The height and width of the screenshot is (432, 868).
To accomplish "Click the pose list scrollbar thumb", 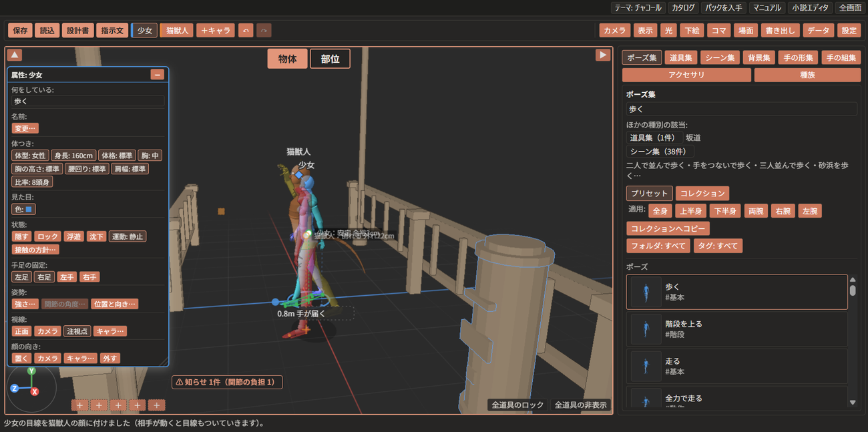I will click(853, 290).
